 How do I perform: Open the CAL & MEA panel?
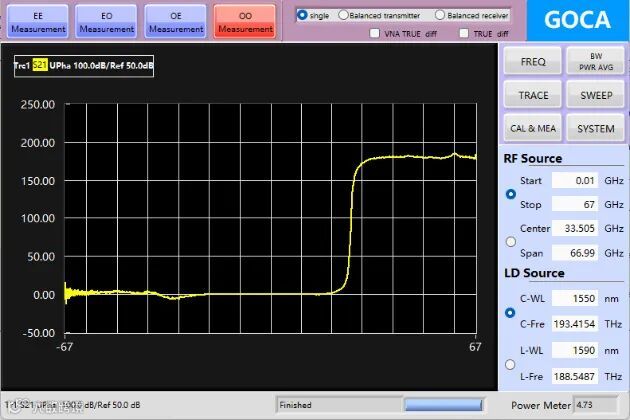(x=533, y=128)
